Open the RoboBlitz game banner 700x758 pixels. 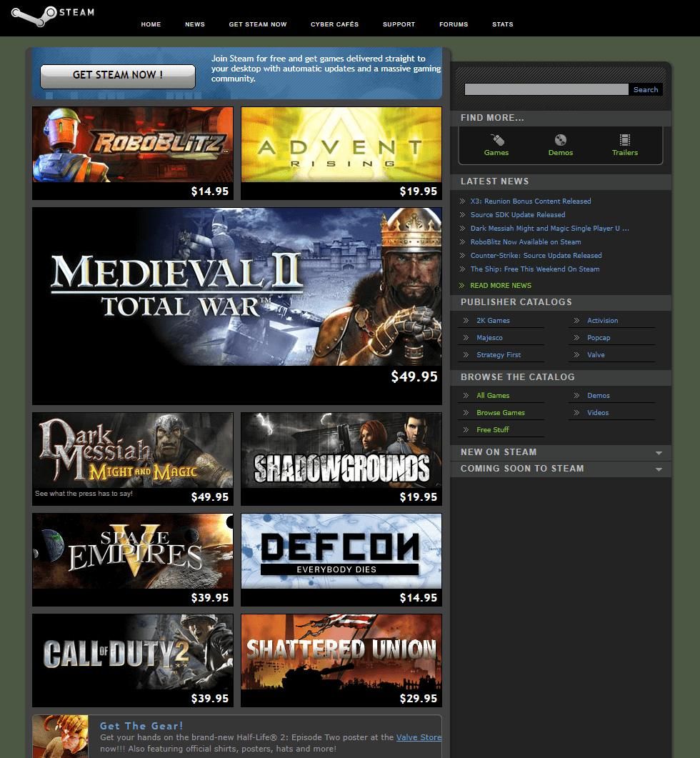[x=132, y=154]
